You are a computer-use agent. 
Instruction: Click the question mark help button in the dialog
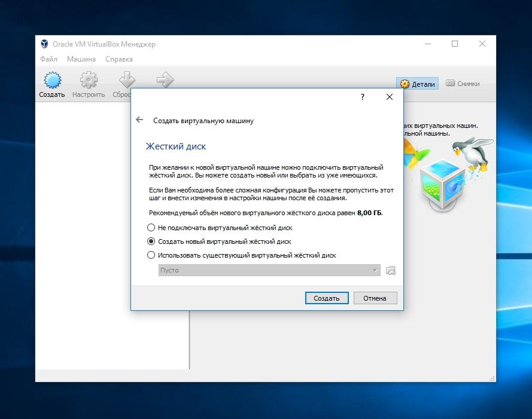point(362,97)
